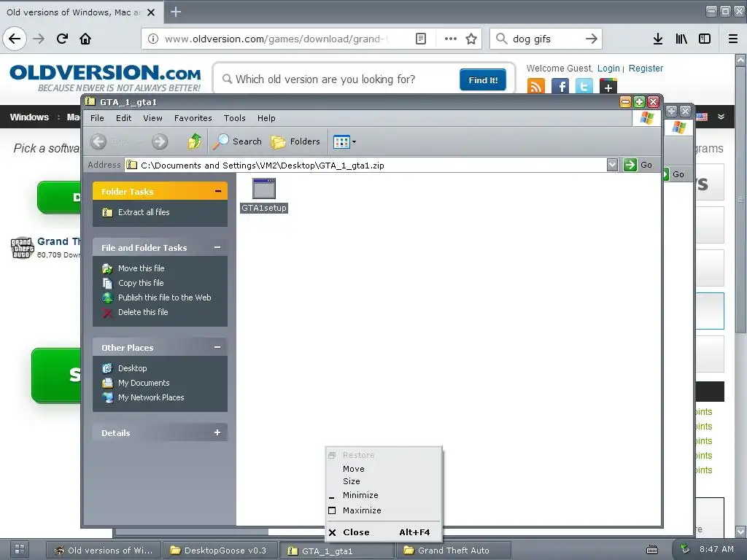747x560 pixels.
Task: Open the View menu
Action: [152, 118]
